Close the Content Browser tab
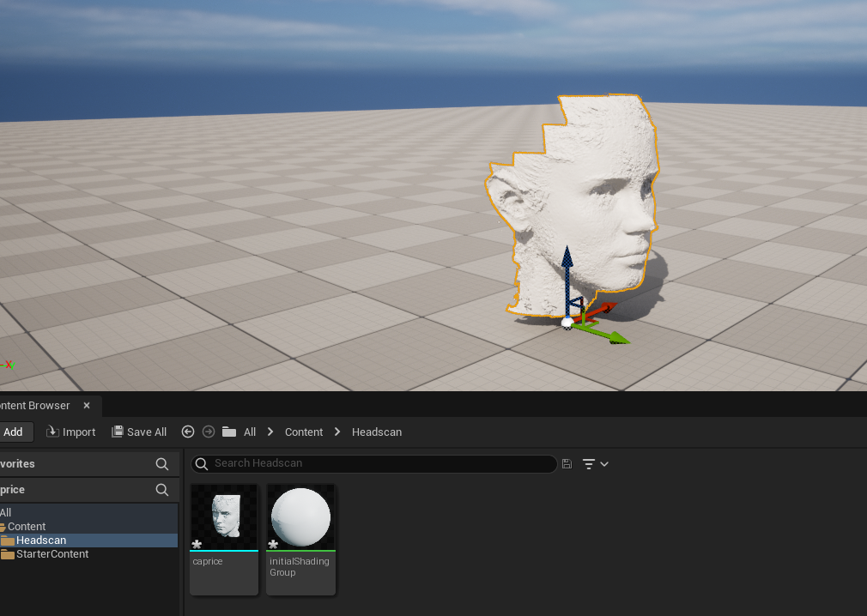Screen dimensions: 867x616 click(86, 405)
